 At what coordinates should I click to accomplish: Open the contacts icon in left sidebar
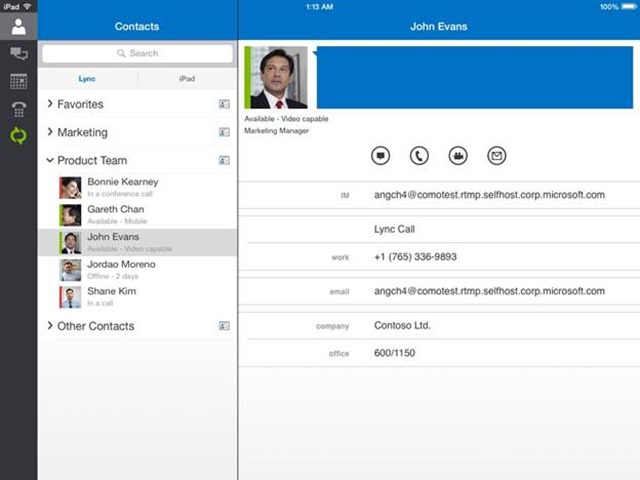(18, 26)
